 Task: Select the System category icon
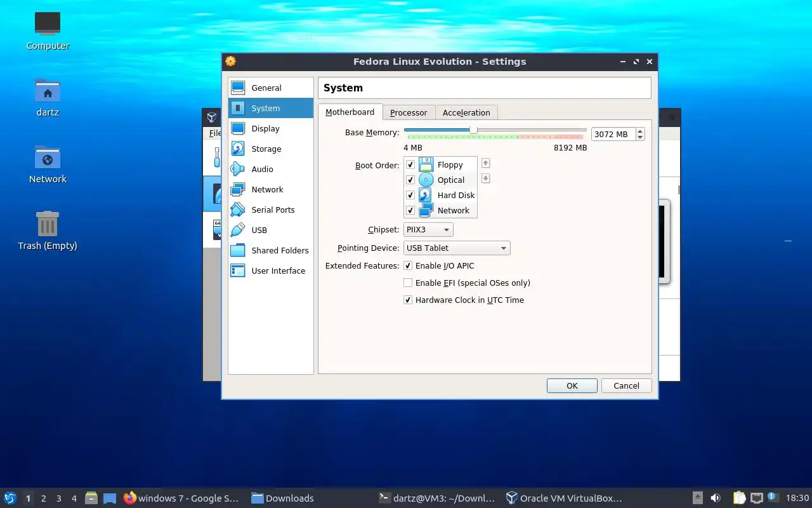click(x=238, y=108)
